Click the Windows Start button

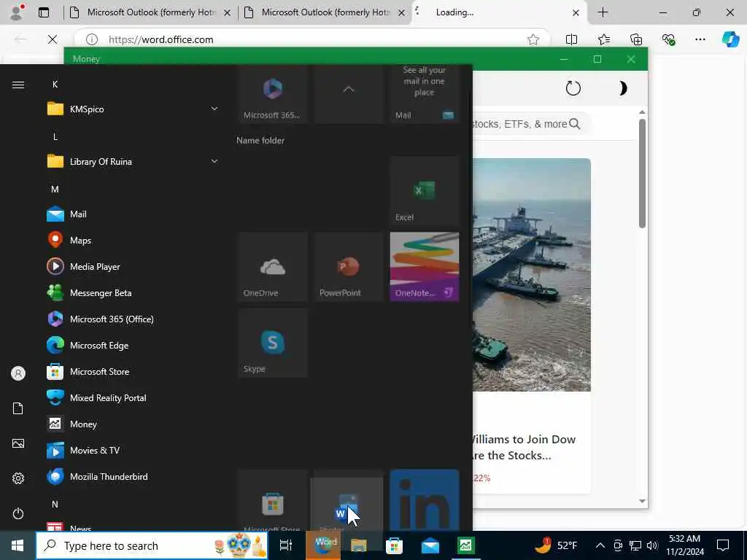pyautogui.click(x=18, y=545)
